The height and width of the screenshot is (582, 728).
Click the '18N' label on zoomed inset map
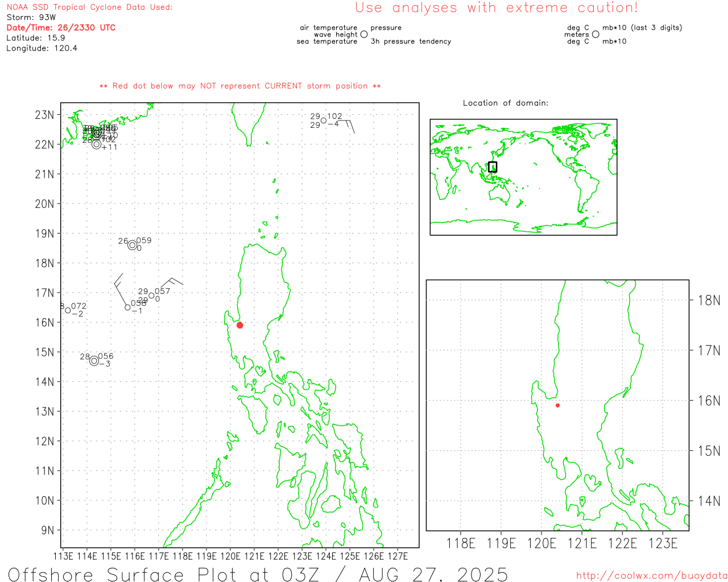[709, 301]
